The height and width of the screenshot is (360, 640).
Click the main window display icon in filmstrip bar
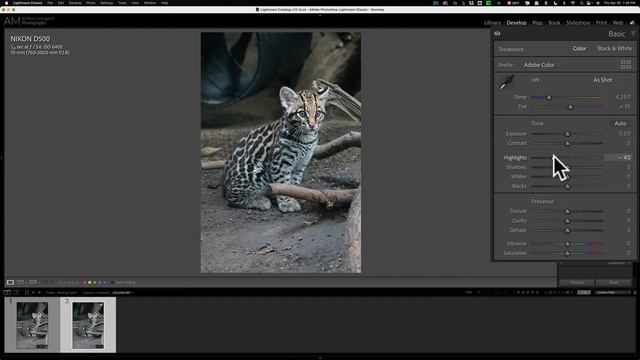(x=7, y=293)
